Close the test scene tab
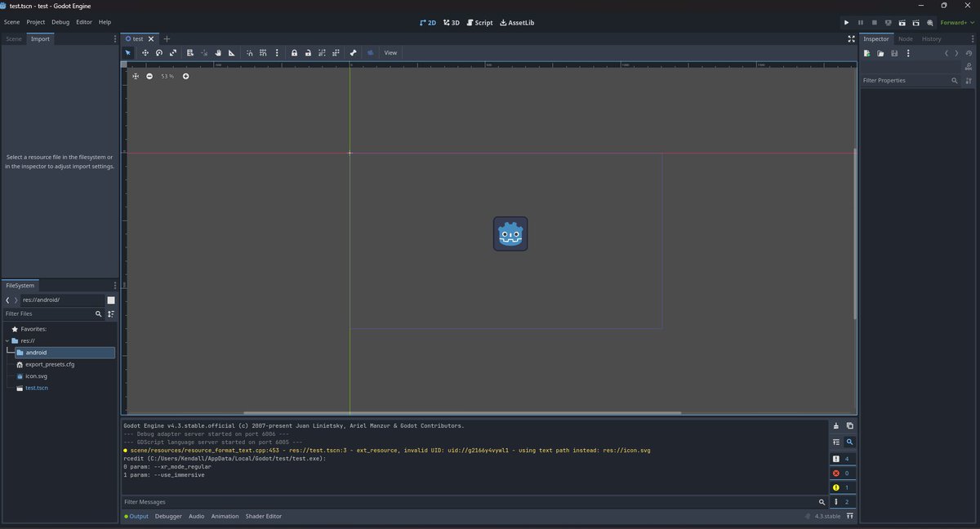Screen dimensions: 980x529 tap(151, 39)
